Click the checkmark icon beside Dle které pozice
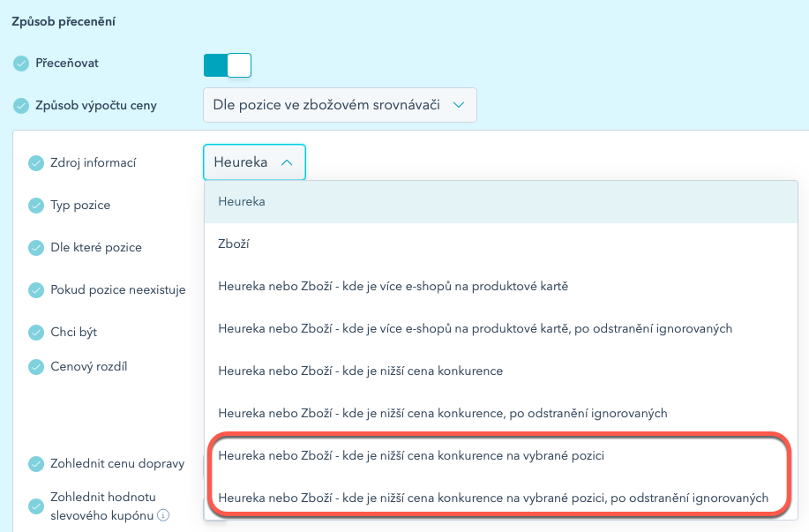The width and height of the screenshot is (809, 532). (35, 247)
